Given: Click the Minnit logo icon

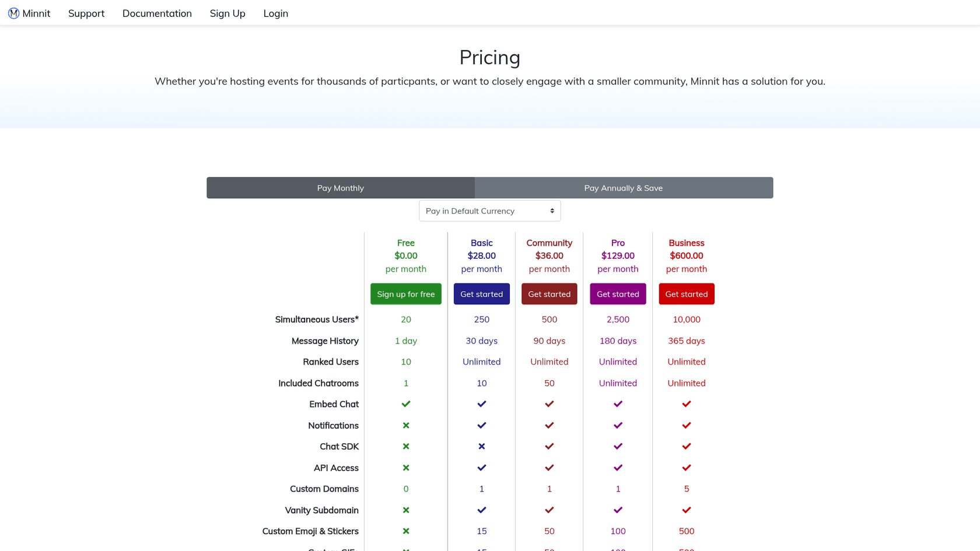Looking at the screenshot, I should 13,13.
